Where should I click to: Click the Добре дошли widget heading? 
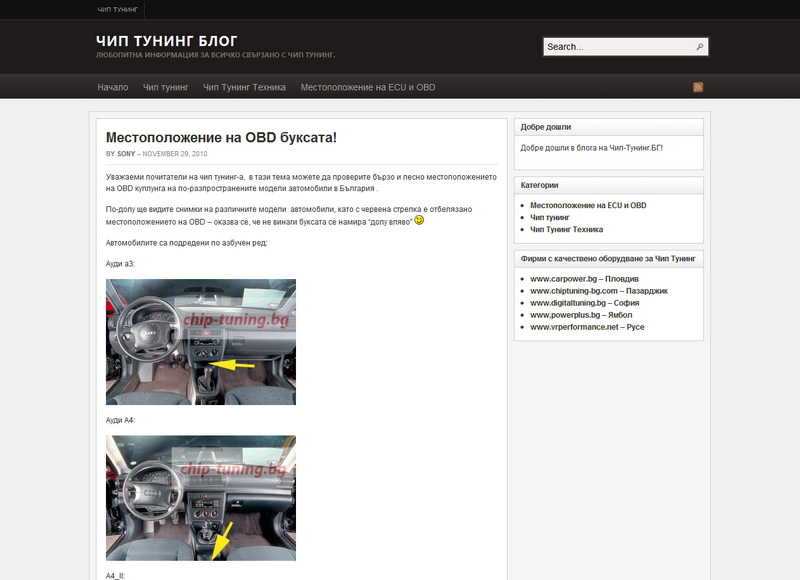tap(546, 127)
